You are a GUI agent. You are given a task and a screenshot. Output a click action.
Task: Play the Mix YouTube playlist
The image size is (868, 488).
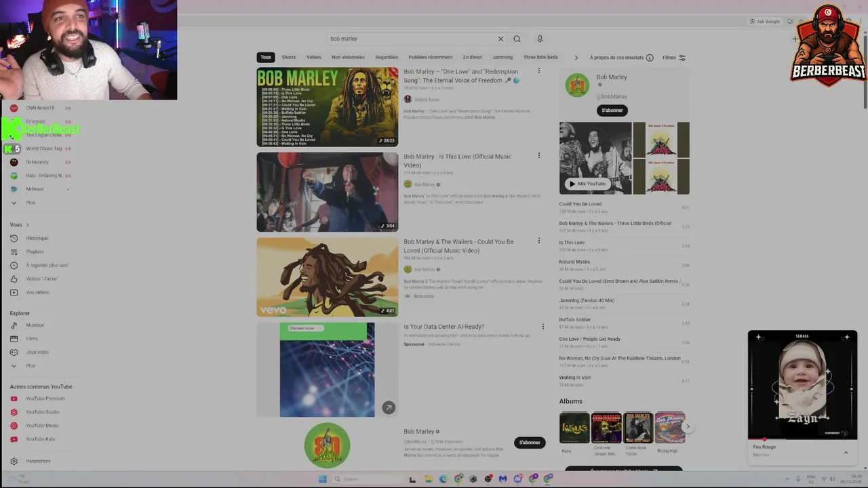[587, 184]
